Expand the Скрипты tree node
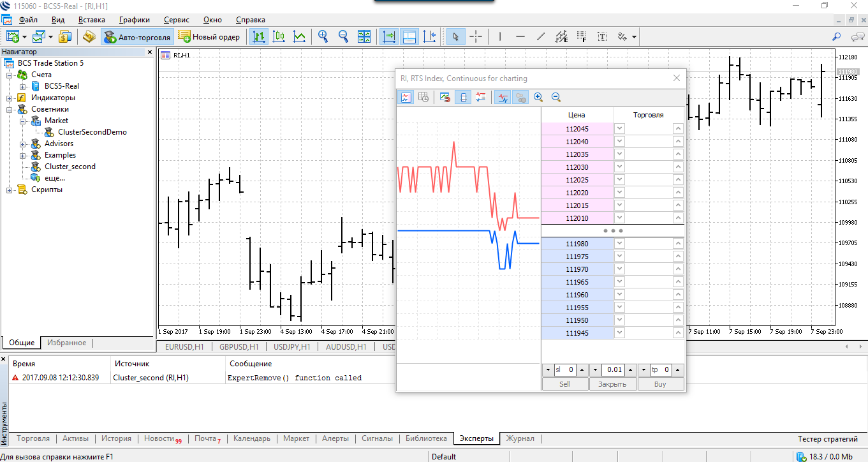Image resolution: width=868 pixels, height=462 pixels. click(x=10, y=190)
